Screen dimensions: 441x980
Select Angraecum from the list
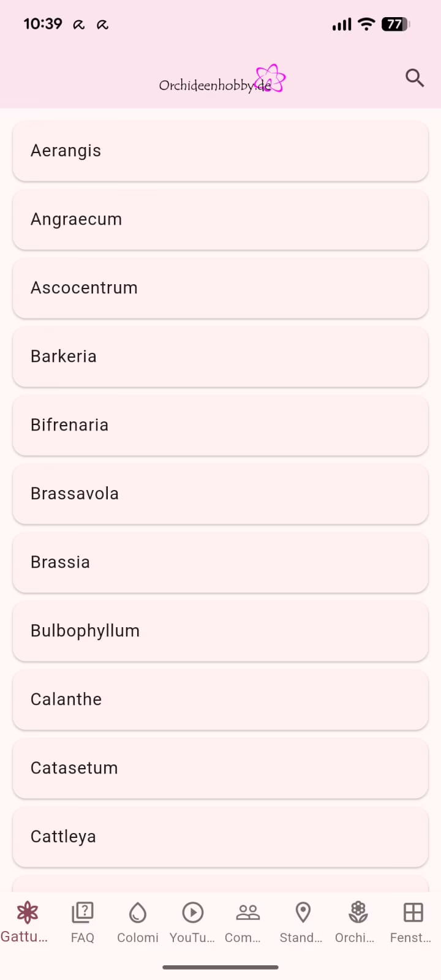tap(221, 219)
